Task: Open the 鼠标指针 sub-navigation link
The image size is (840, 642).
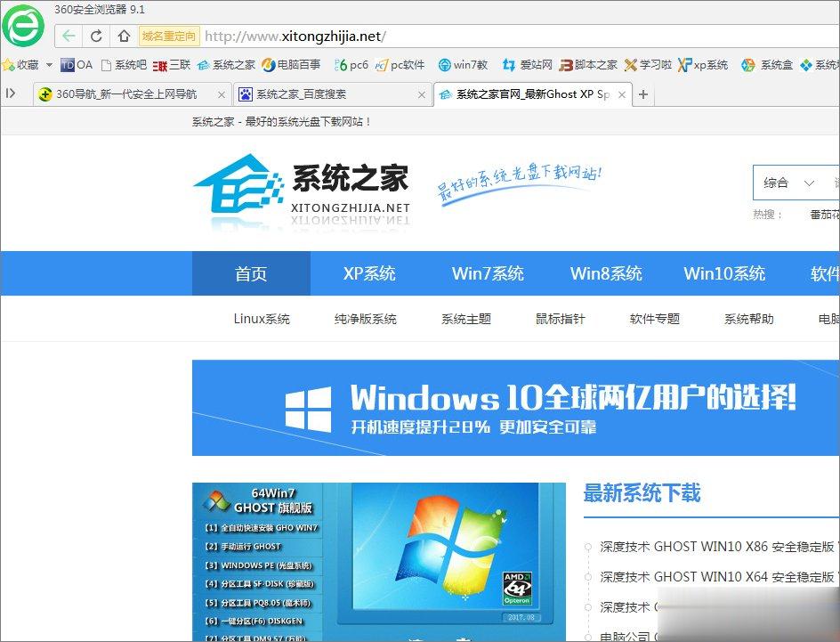Action: point(561,319)
